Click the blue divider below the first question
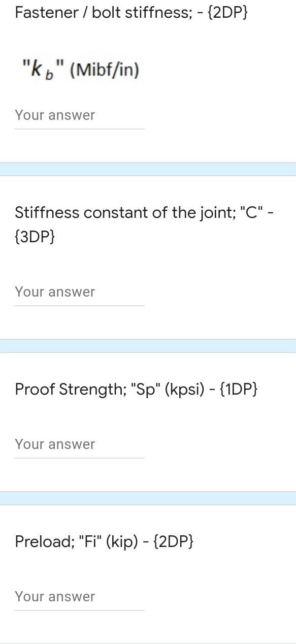Image resolution: width=296 pixels, height=644 pixels. click(x=148, y=166)
